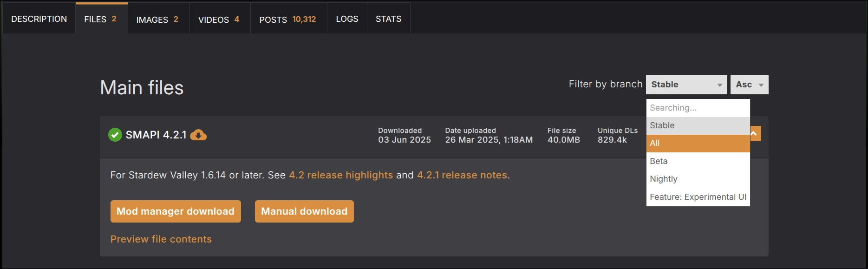The width and height of the screenshot is (868, 269).
Task: Switch to the Files tab
Action: coord(102,19)
